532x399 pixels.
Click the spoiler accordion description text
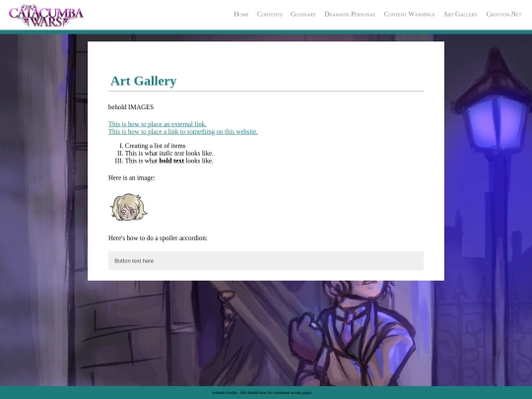pos(158,237)
